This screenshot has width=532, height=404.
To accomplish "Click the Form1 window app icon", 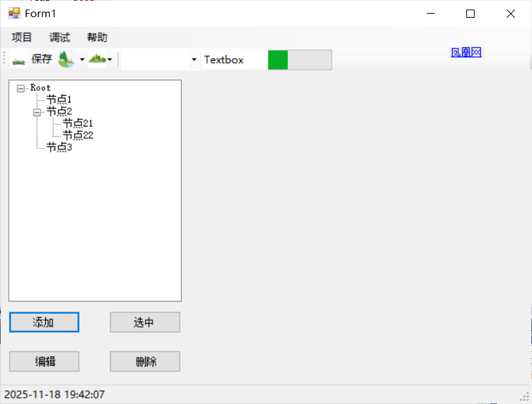I will [x=14, y=14].
